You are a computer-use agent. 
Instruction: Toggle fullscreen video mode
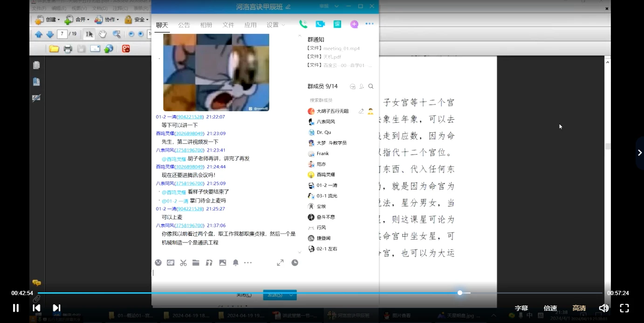[x=624, y=308]
